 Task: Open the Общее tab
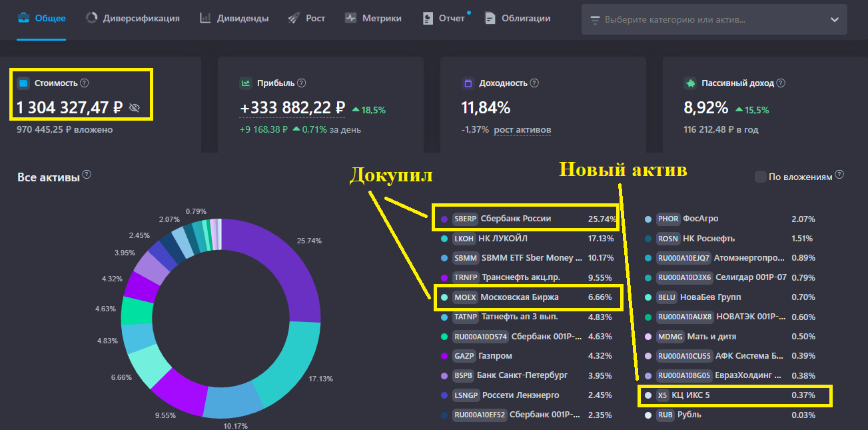41,18
